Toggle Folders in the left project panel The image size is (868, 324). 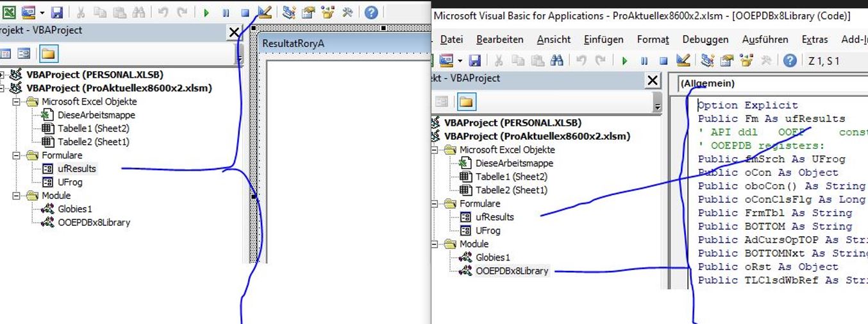pyautogui.click(x=49, y=54)
